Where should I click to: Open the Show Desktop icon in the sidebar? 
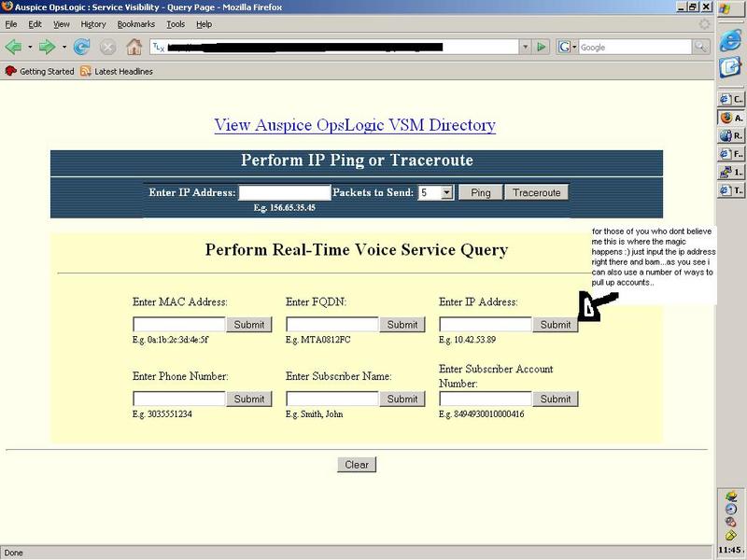[x=730, y=66]
